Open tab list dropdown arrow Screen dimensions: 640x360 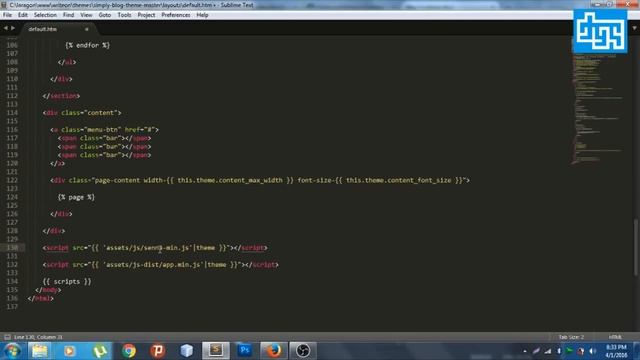pyautogui.click(x=634, y=28)
